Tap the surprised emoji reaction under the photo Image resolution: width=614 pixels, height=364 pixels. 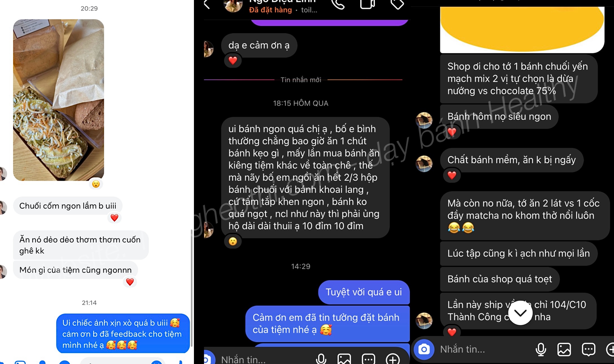96,184
